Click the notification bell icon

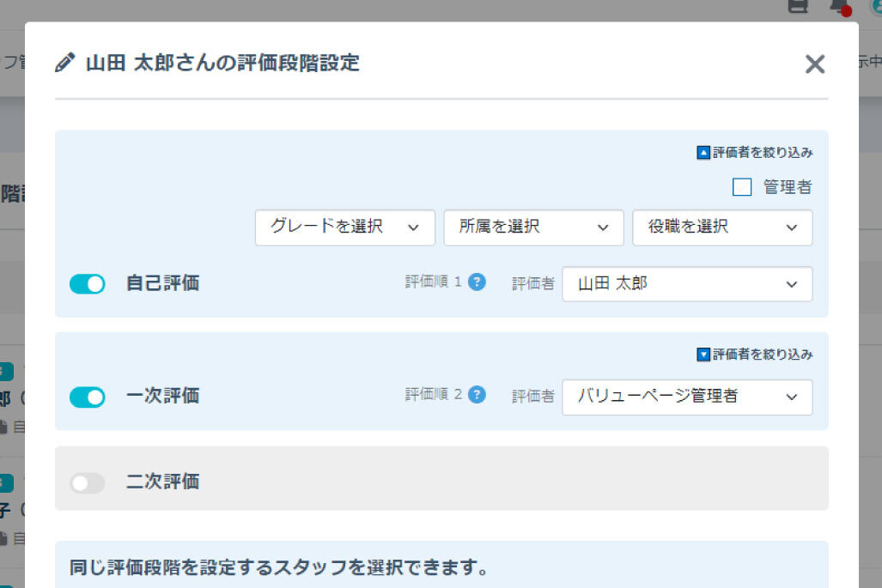point(838,6)
